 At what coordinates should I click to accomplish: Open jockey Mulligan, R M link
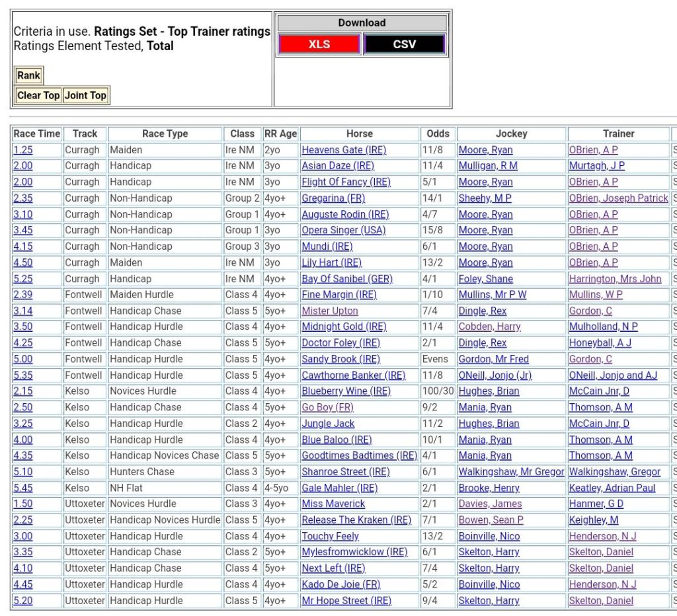tap(488, 166)
